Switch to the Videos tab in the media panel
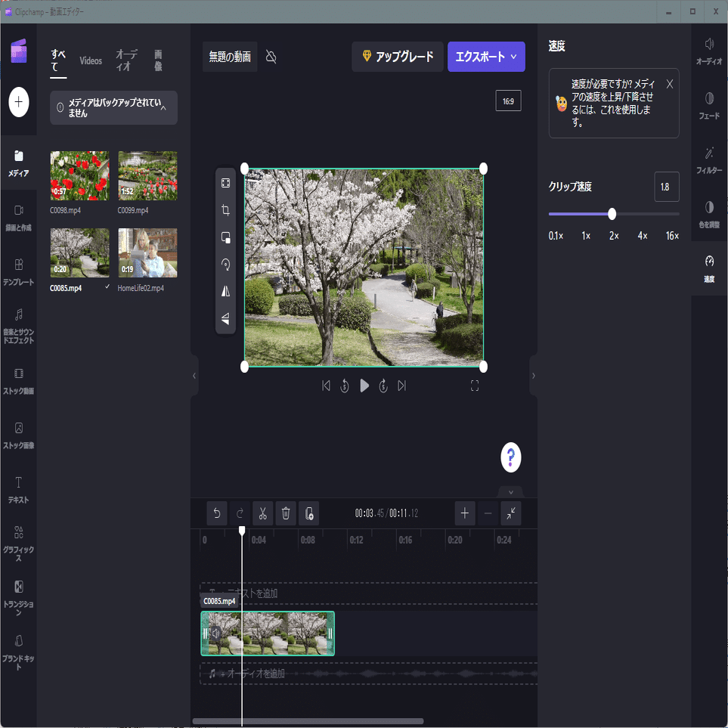The width and height of the screenshot is (728, 728). pos(91,60)
